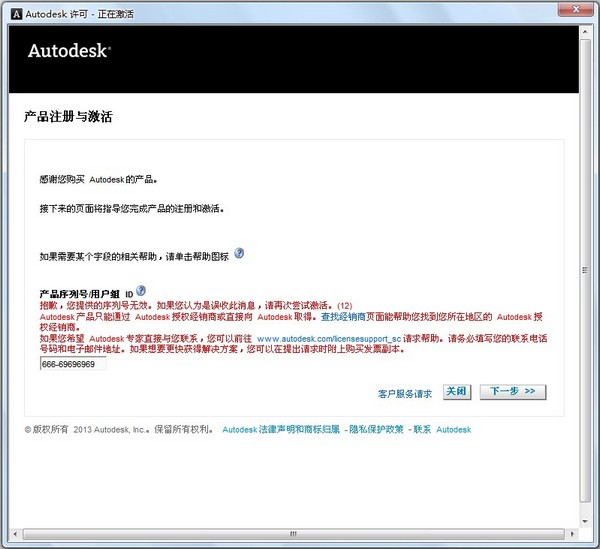Viewport: 600px width, 549px height.
Task: Click the horizontal scrollbar right arrow
Action: 572,534
